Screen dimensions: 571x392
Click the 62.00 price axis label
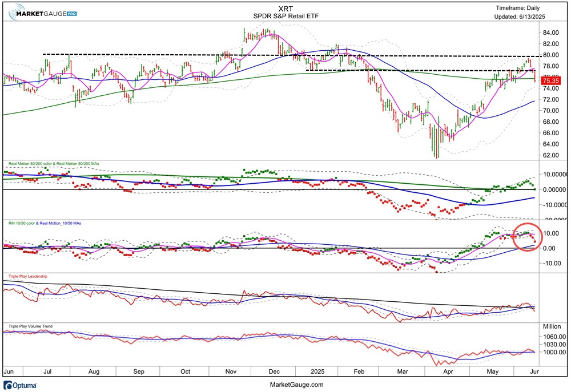[x=549, y=155]
